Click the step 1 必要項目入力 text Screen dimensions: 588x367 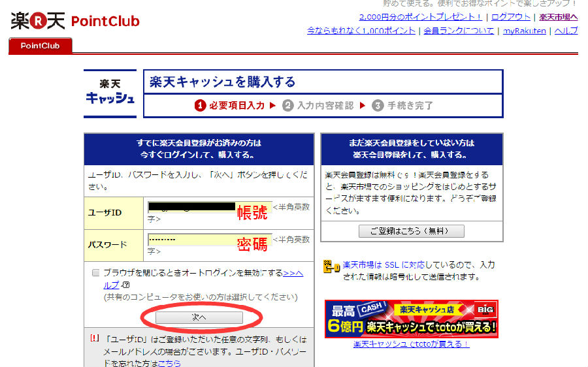pos(237,106)
